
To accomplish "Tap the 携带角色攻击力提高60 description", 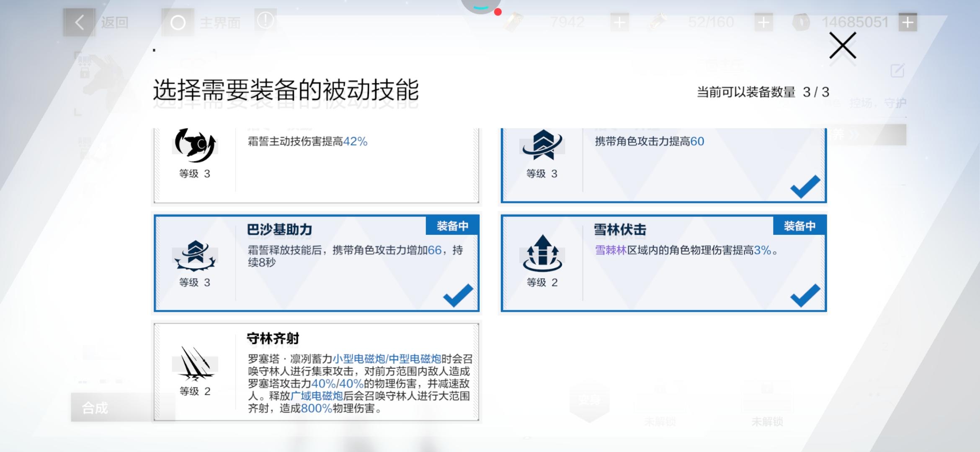I will [650, 141].
